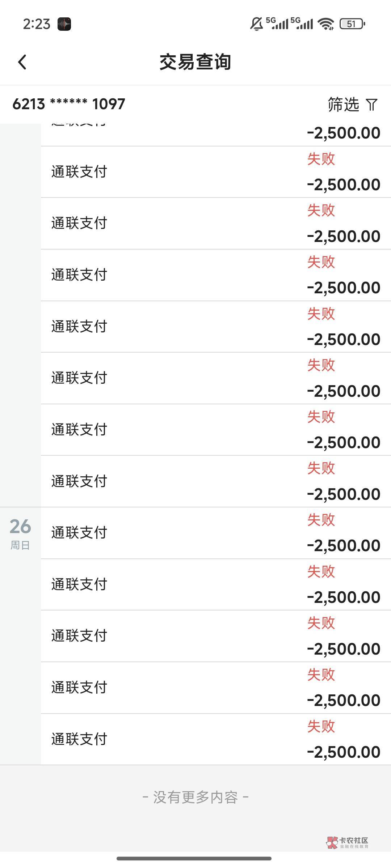Tap the 卡农社区 watermark logo
This screenshot has width=391, height=868.
pos(348,843)
